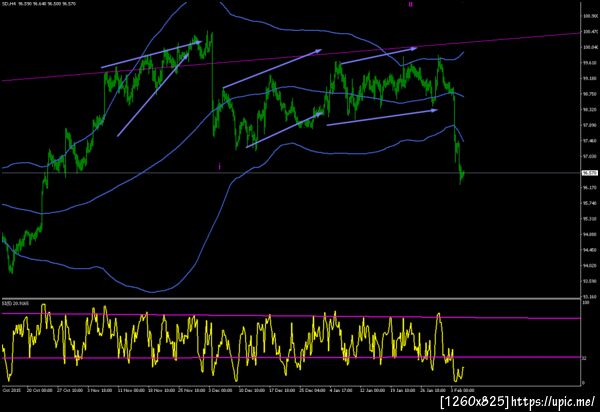Click the 95.310 price axis label

click(590, 219)
